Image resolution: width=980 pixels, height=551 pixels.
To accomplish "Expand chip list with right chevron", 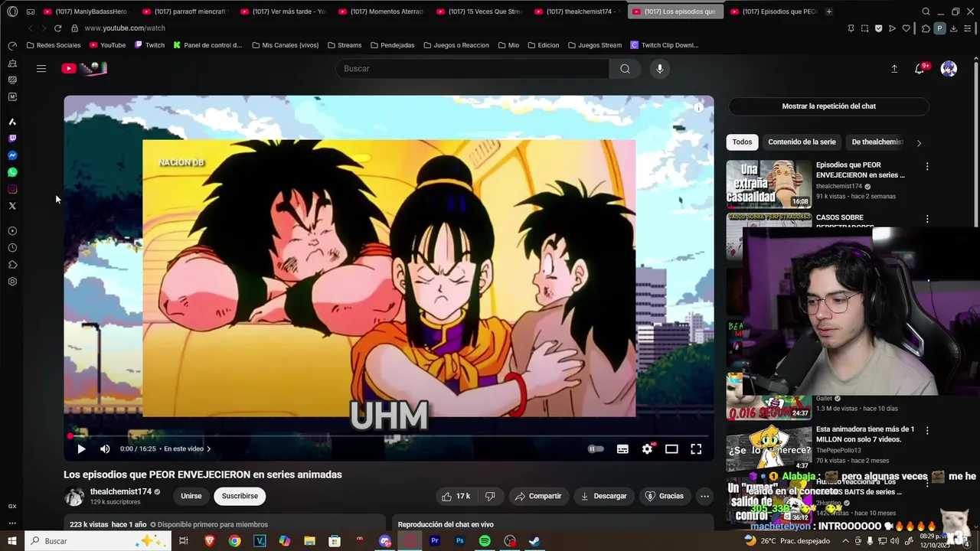I will coord(919,142).
